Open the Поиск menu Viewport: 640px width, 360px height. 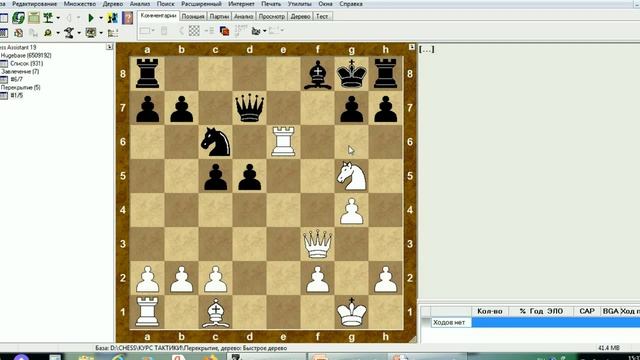165,4
